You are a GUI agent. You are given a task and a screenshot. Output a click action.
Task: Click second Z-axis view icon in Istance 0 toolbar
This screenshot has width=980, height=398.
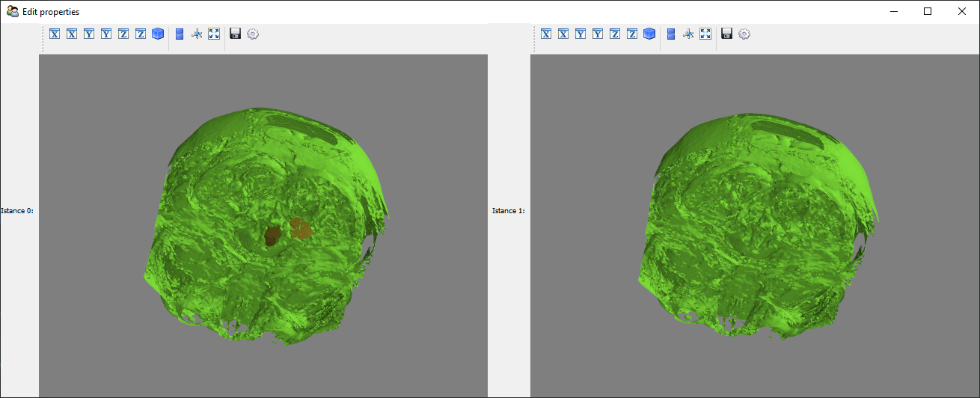[141, 34]
